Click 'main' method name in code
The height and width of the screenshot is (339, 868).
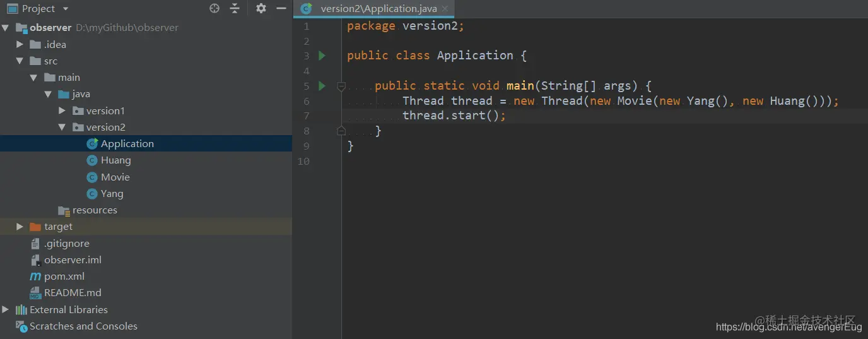[x=520, y=86]
